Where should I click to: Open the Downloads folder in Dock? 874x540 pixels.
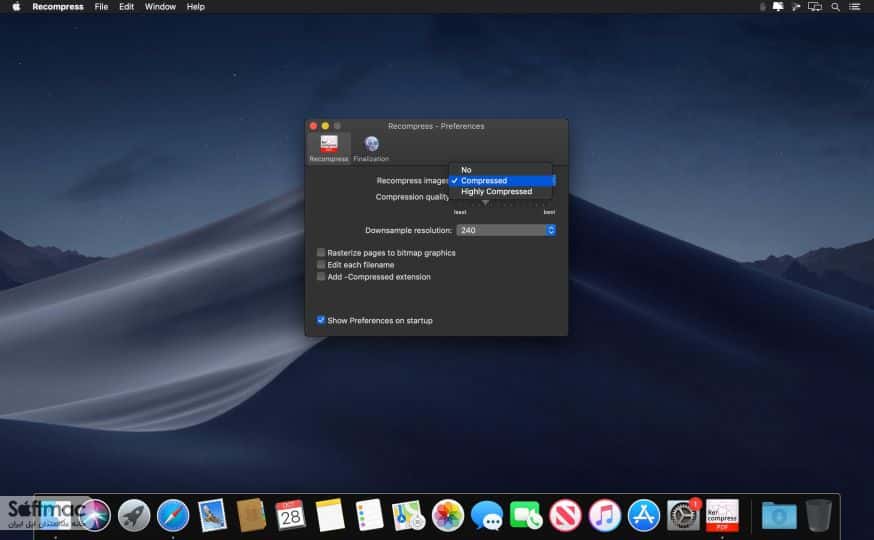point(779,515)
